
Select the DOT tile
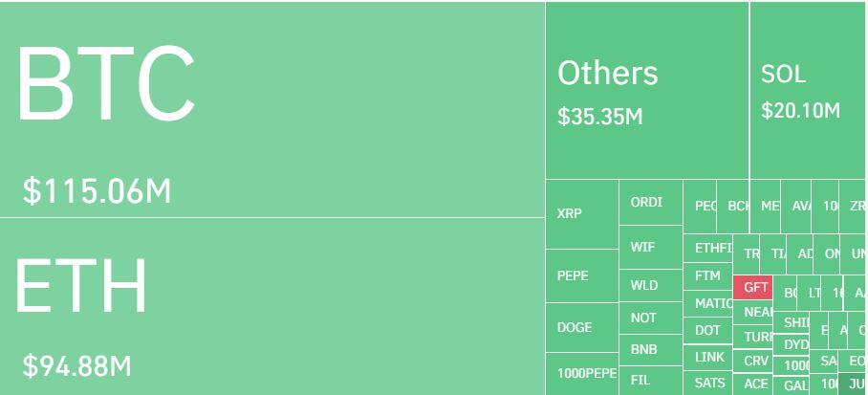[x=707, y=331]
